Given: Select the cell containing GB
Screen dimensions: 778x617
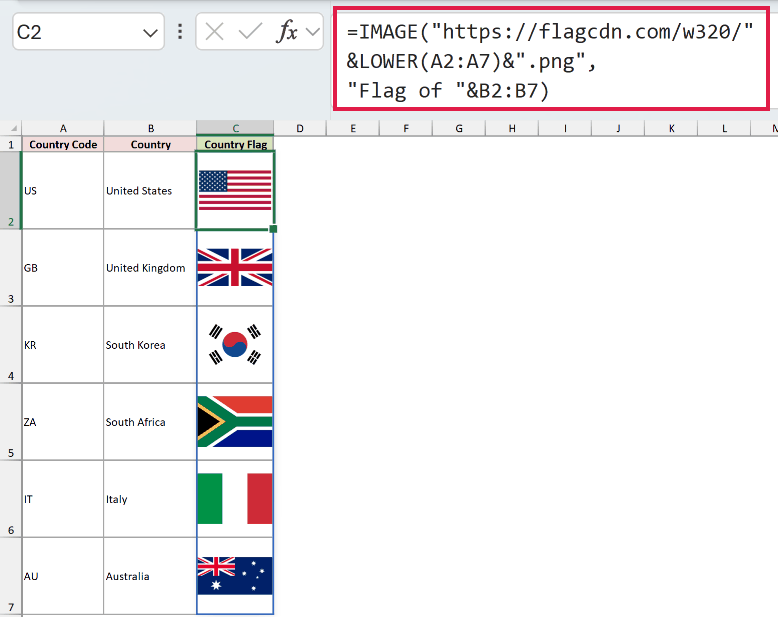Looking at the screenshot, I should (63, 268).
